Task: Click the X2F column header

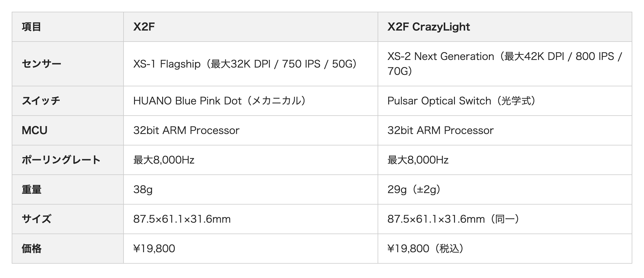Action: pyautogui.click(x=251, y=27)
